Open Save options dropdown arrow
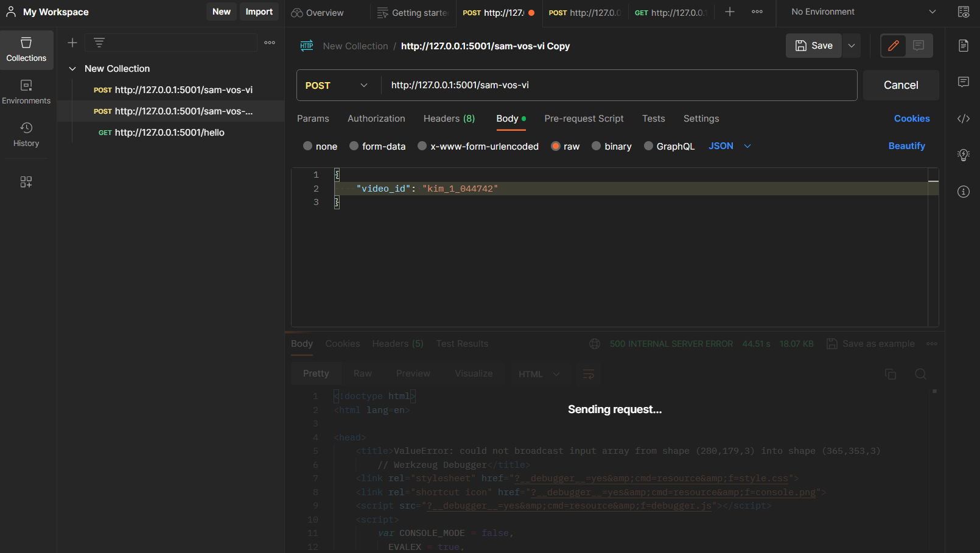Image resolution: width=980 pixels, height=553 pixels. tap(852, 46)
